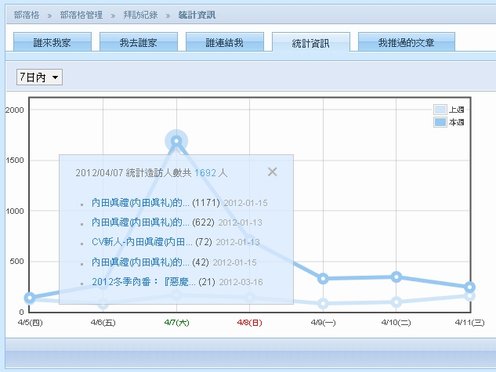Click this week's 4/10 data point
496x372 pixels.
(396, 277)
